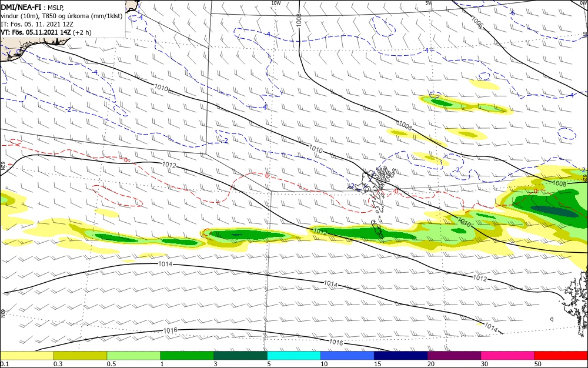Select the purple 20–30 legend swatch
This screenshot has height=368, width=588.
pyautogui.click(x=454, y=356)
